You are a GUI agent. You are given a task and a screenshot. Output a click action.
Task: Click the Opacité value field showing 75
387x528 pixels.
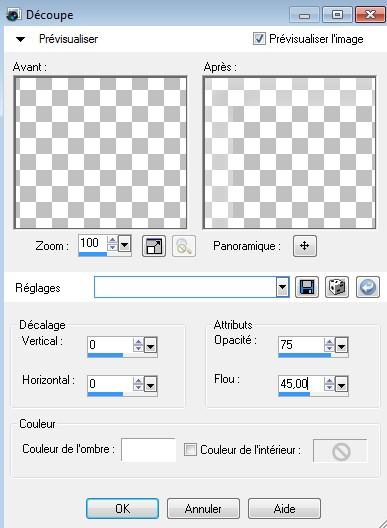click(301, 345)
